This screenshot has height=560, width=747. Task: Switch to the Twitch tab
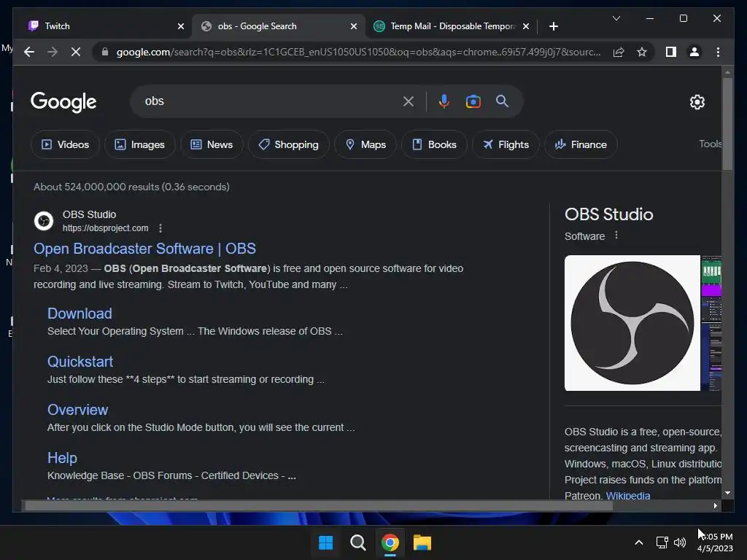click(x=101, y=26)
